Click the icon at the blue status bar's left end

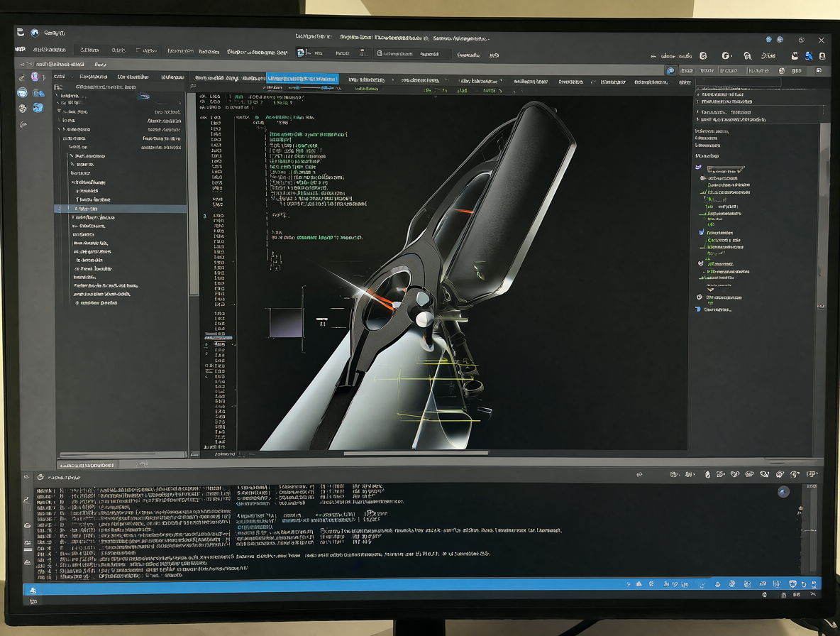point(33,590)
